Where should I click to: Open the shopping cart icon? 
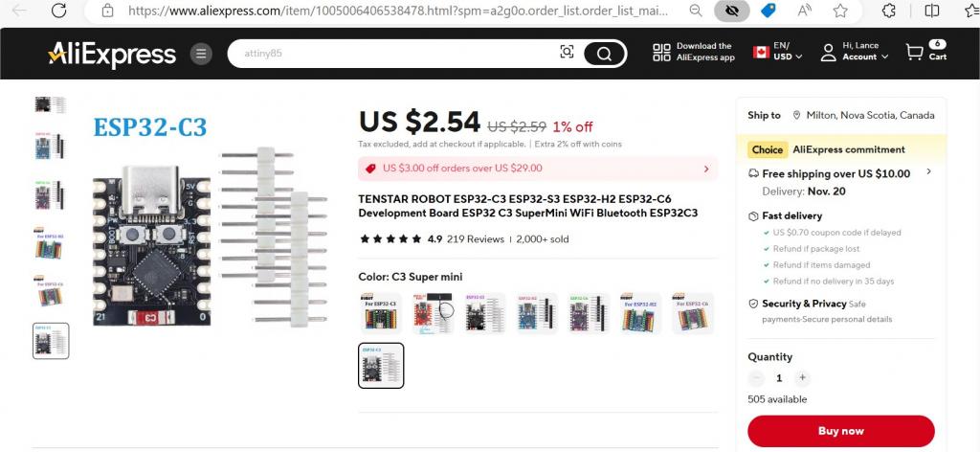[914, 53]
